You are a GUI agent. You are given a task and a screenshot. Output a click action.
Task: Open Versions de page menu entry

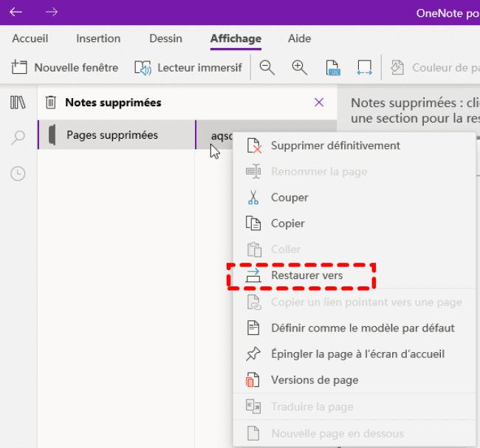point(315,380)
